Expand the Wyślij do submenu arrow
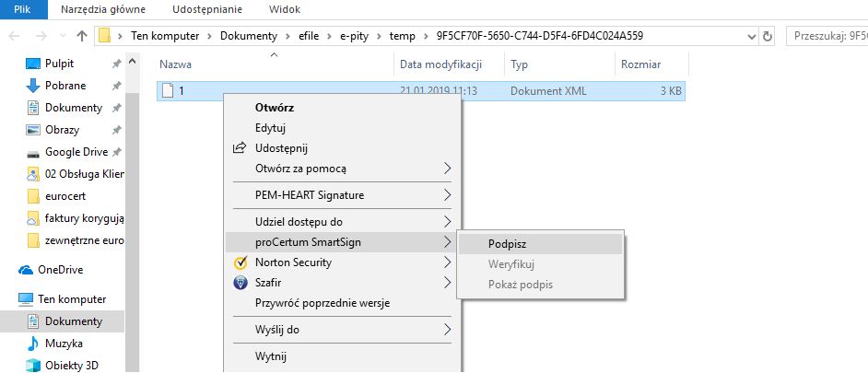Screen dimensions: 868x373 (x=448, y=329)
